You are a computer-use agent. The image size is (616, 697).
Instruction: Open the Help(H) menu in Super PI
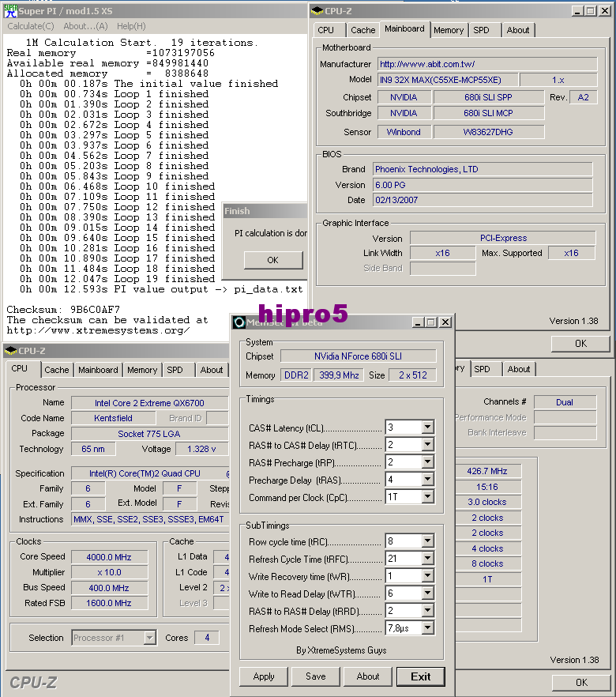pos(131,26)
